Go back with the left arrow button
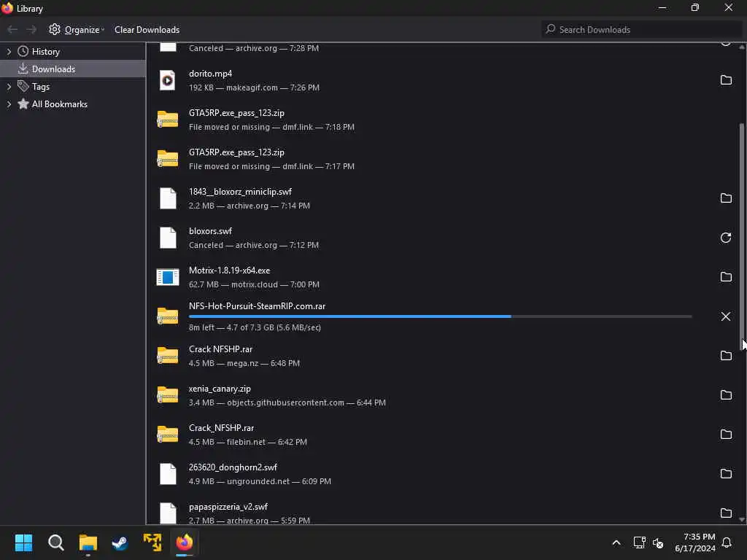747x560 pixels. pos(12,29)
